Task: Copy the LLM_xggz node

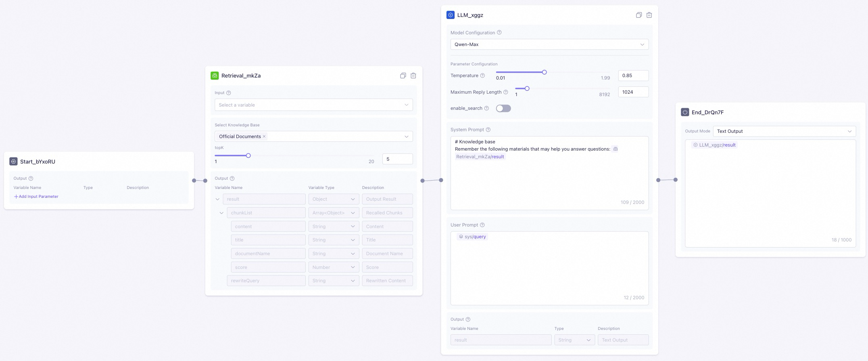Action: point(639,15)
